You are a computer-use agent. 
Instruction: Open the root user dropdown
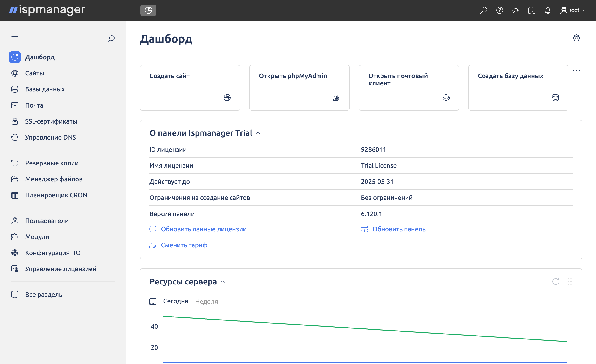(573, 10)
